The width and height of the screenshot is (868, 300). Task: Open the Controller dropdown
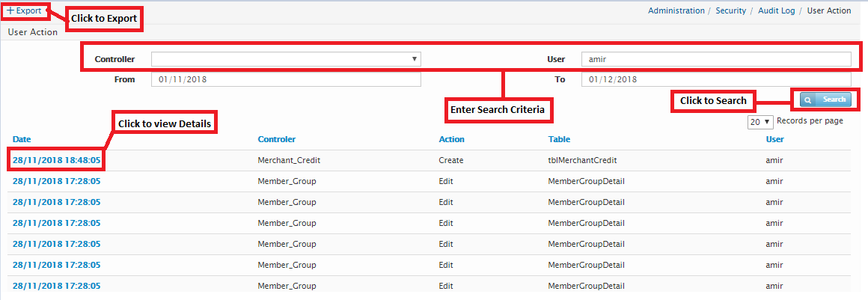click(x=286, y=59)
